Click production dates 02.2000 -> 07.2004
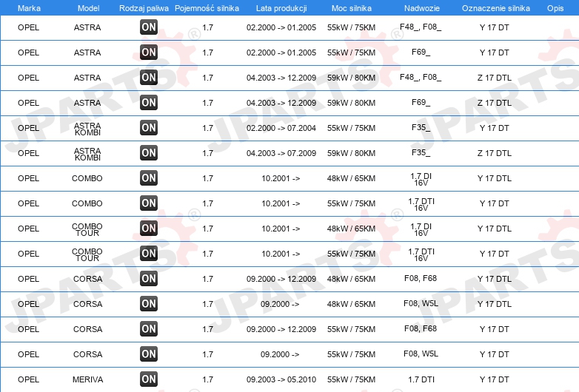Viewport: 579px width, 392px height. click(281, 128)
